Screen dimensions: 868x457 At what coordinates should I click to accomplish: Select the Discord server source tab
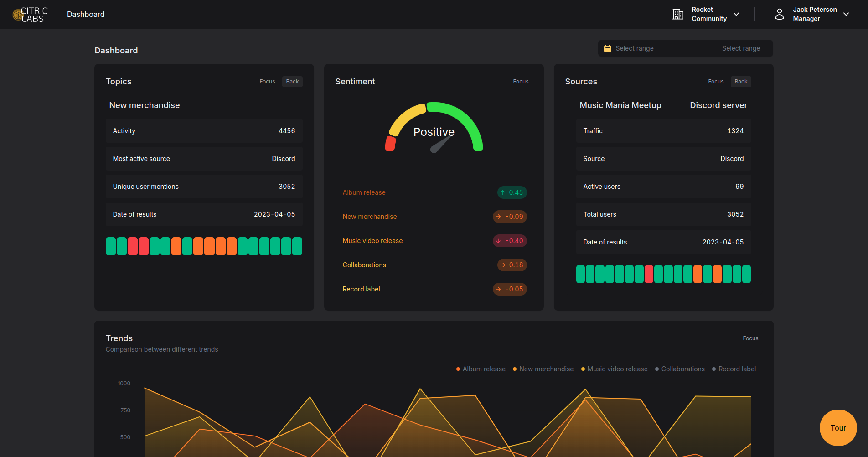click(718, 105)
